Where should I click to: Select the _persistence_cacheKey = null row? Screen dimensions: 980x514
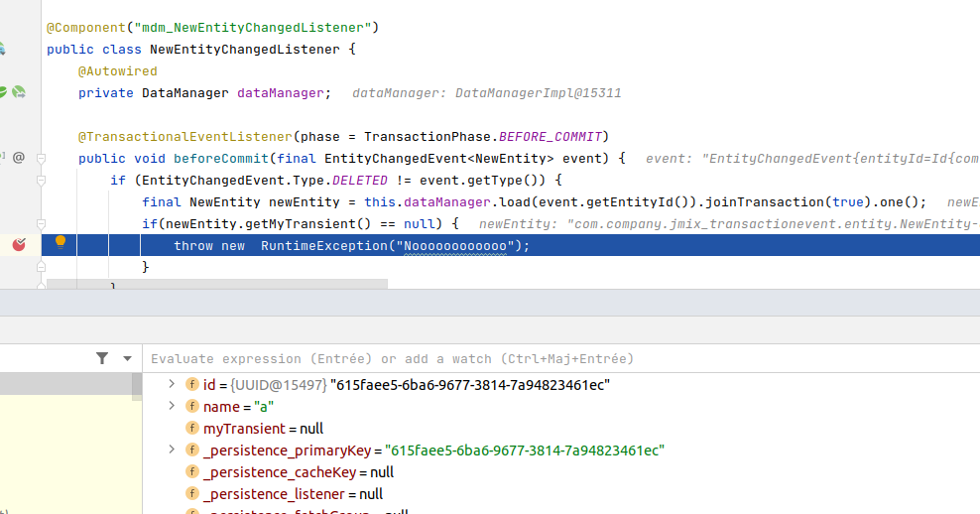[561, 472]
